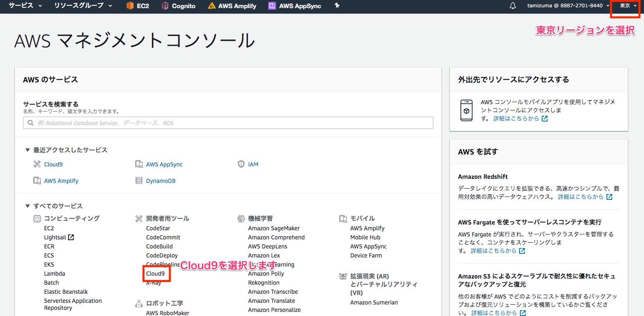Viewport: 644px width, 316px height.
Task: Click the 開発者用ツール category tools icon
Action: tap(139, 218)
